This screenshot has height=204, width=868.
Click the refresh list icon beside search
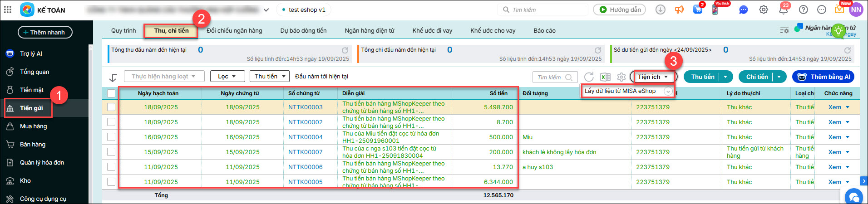pos(589,77)
